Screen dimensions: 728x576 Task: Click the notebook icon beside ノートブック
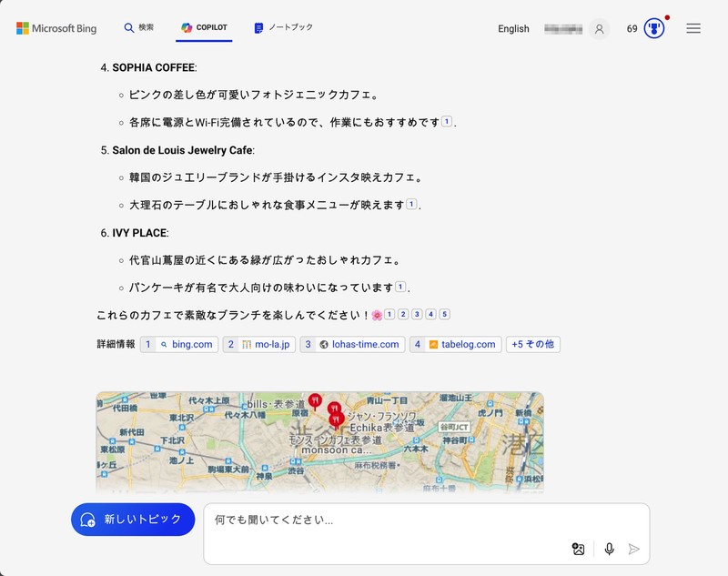coord(258,28)
